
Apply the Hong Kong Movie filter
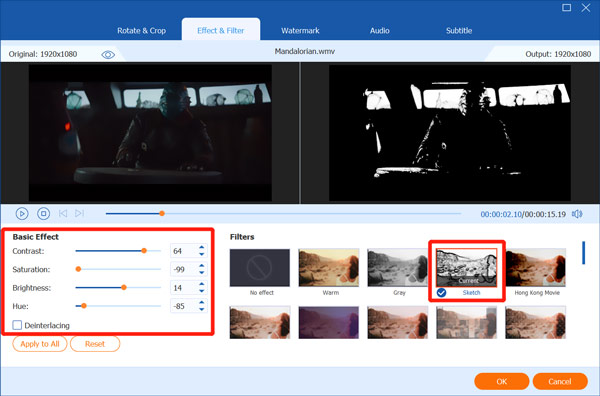[x=535, y=267]
